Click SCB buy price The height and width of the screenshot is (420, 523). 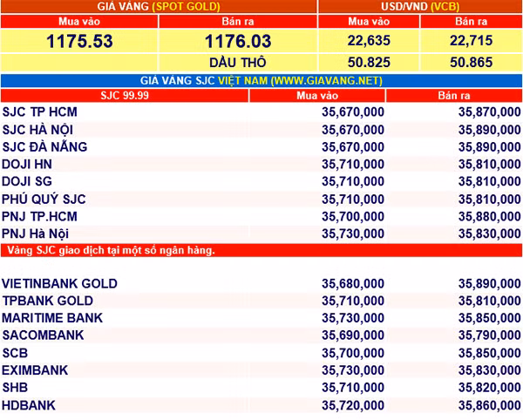(x=353, y=353)
